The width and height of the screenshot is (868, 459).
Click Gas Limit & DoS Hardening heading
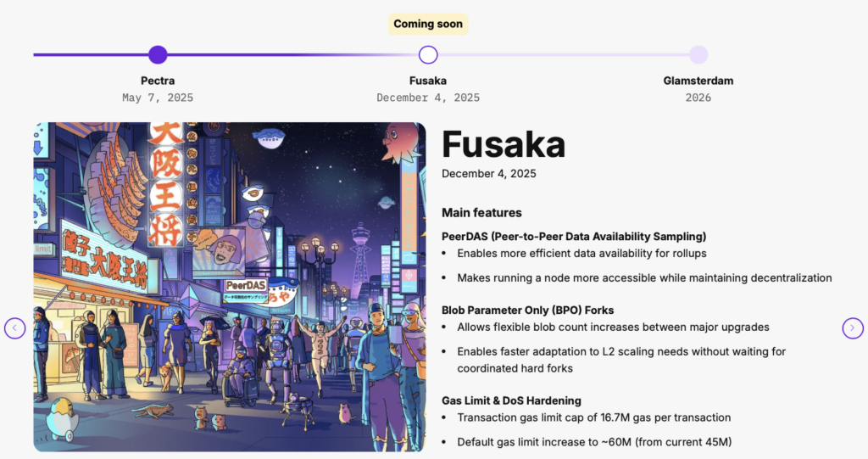[511, 400]
